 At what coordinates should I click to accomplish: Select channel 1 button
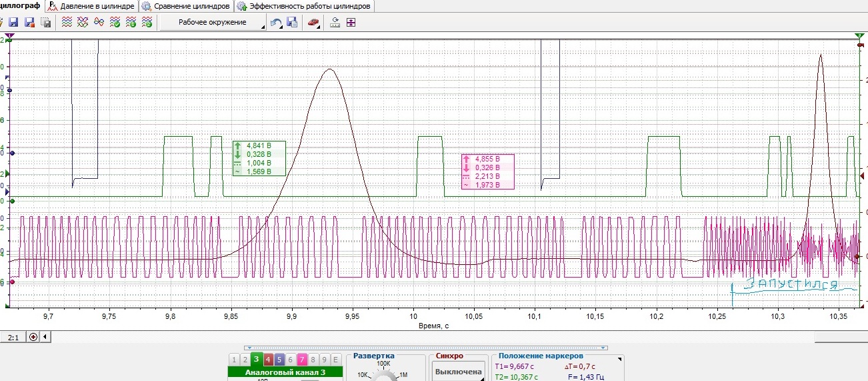pos(234,360)
